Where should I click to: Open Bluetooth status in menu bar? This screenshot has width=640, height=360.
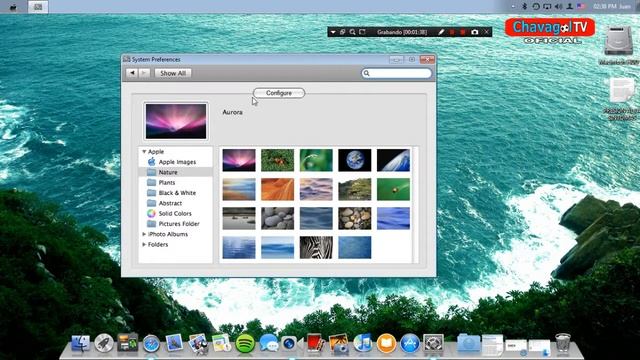525,7
